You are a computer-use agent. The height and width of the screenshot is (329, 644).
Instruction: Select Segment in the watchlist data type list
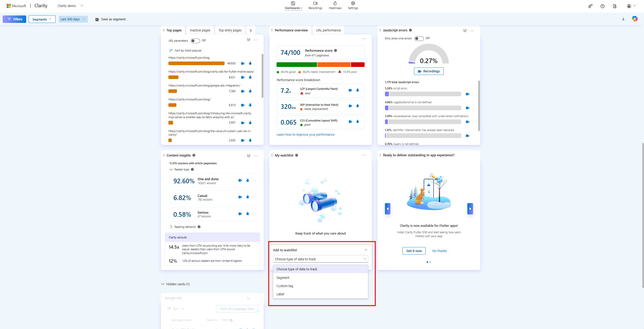click(x=283, y=278)
